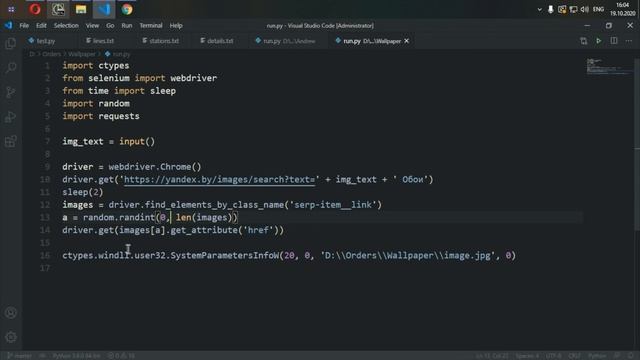The image size is (640, 360).
Task: Click the master branch in status bar
Action: pos(19,356)
